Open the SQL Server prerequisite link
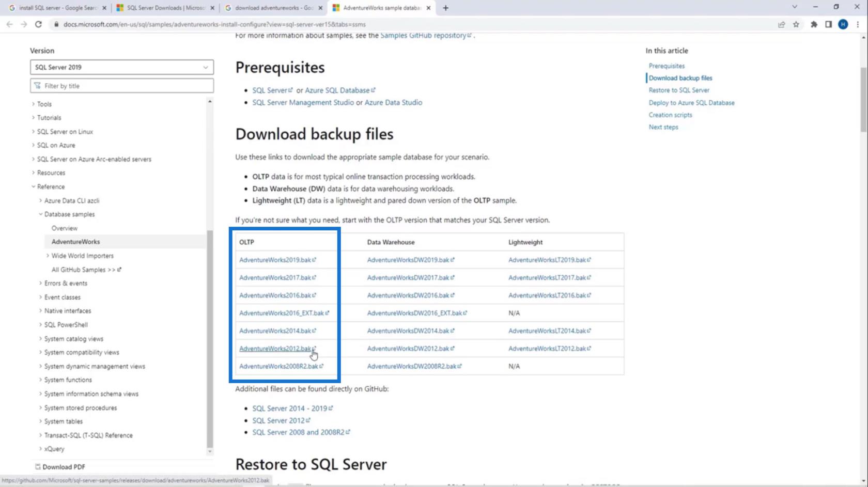 272,90
